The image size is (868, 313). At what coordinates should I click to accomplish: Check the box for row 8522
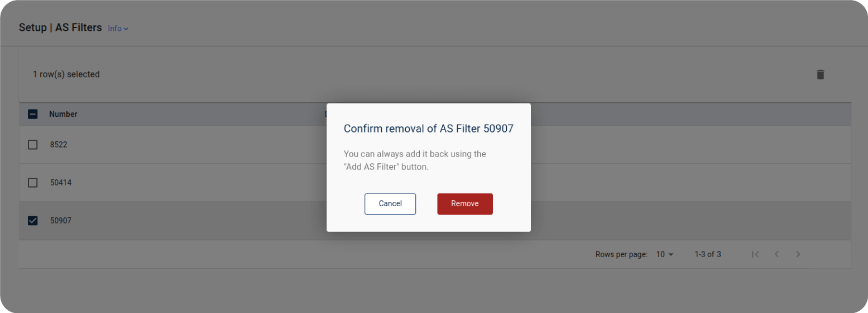[33, 145]
